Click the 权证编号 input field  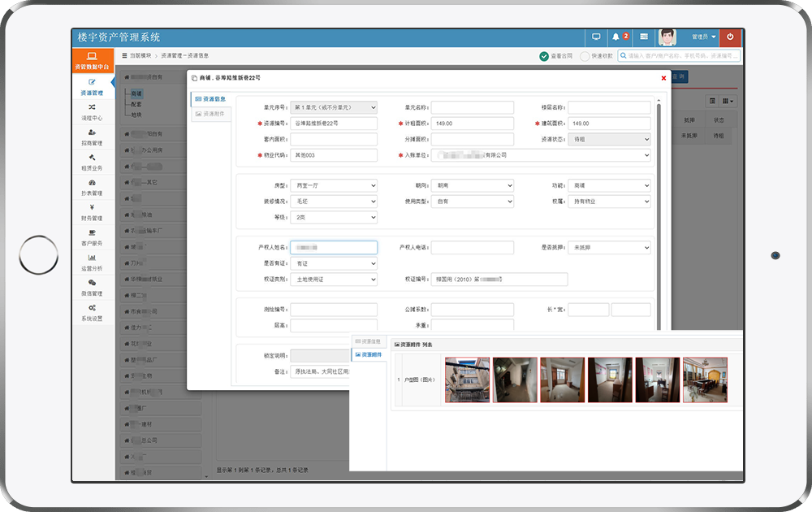click(x=499, y=280)
